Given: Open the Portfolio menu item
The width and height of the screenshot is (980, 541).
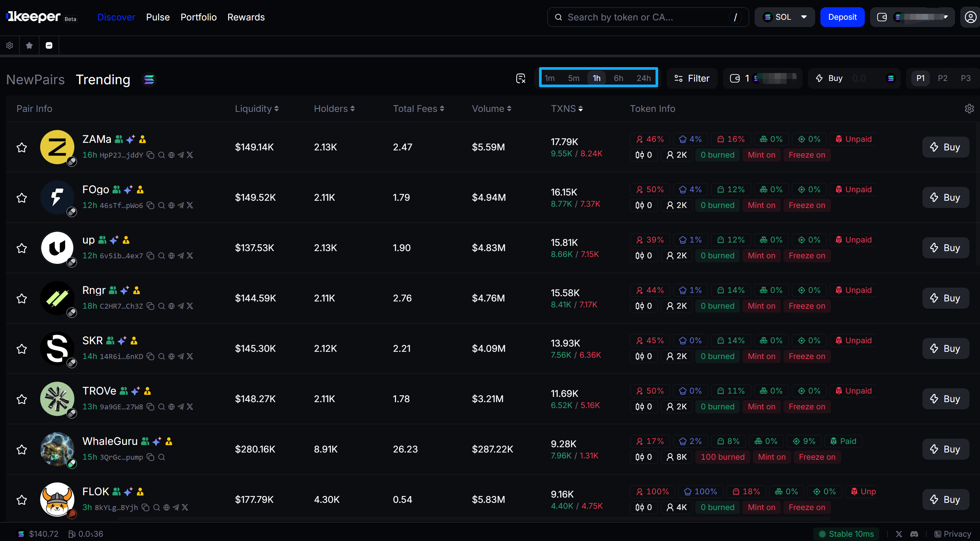Looking at the screenshot, I should pyautogui.click(x=198, y=17).
